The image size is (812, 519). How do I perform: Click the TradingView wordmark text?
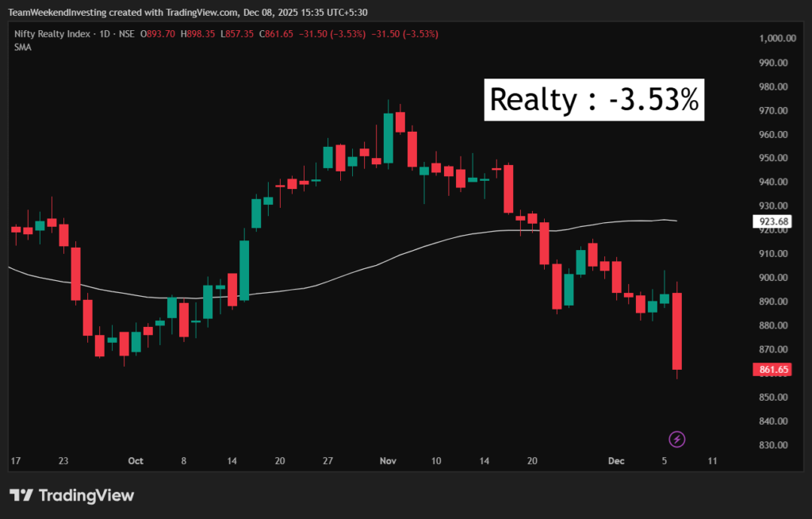86,495
